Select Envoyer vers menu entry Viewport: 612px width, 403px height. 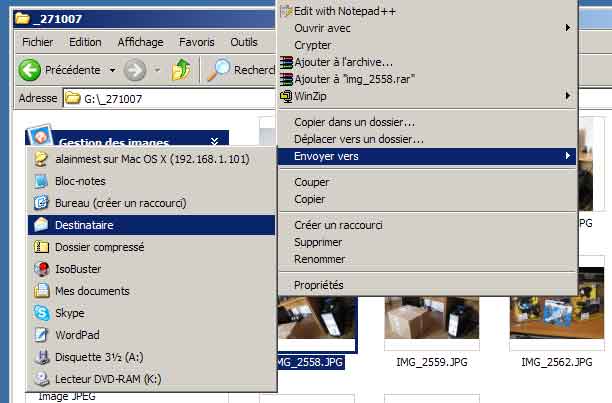coord(427,156)
